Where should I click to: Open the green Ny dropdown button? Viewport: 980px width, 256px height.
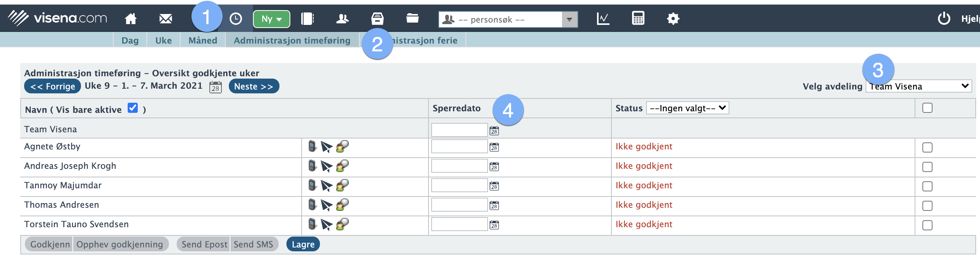coord(271,19)
